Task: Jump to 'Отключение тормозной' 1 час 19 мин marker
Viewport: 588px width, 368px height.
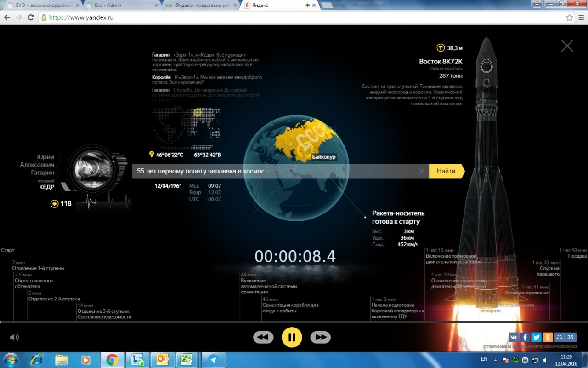Action: 458,281
